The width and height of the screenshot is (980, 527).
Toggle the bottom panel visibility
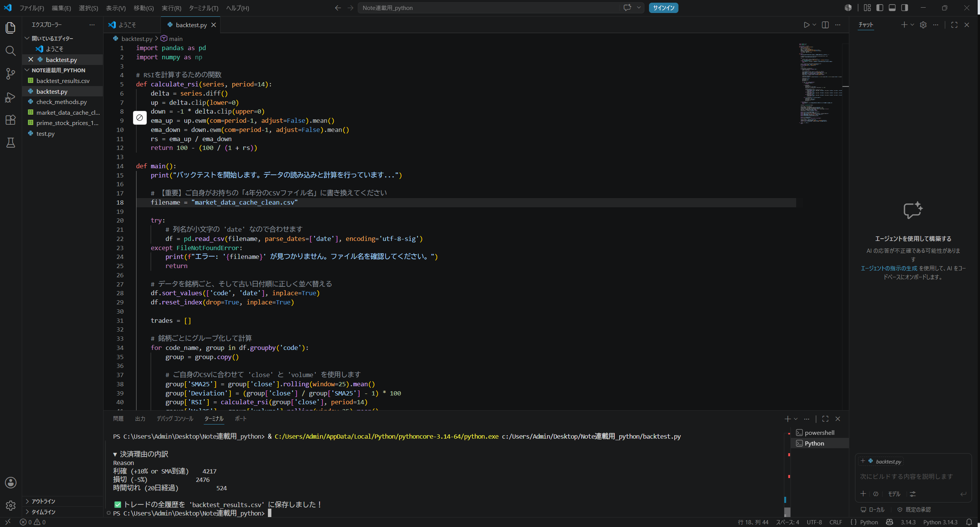tap(892, 8)
